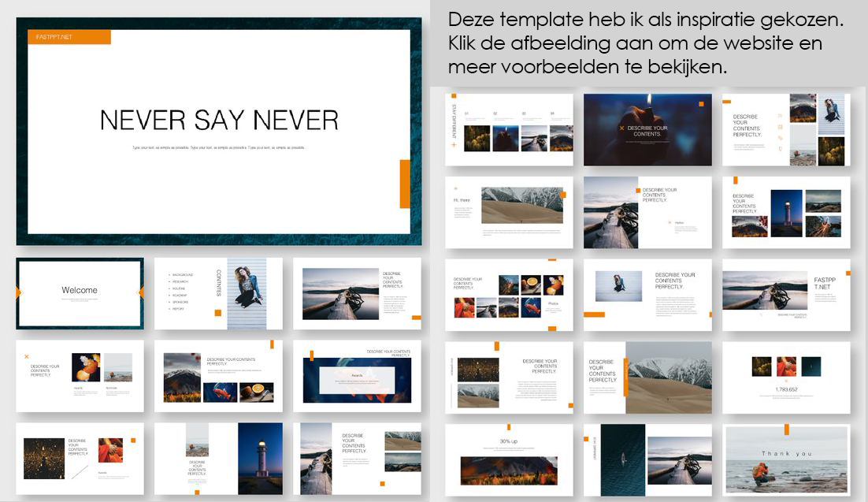Click the NEVER SAY NEVER heading text
Image resolution: width=868 pixels, height=502 pixels.
[219, 121]
